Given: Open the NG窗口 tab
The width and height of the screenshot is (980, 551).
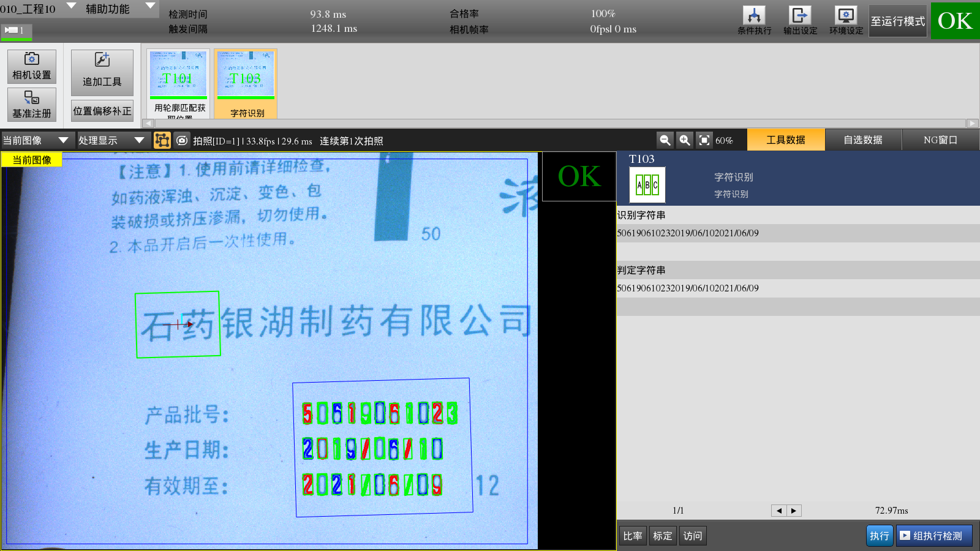Looking at the screenshot, I should tap(940, 140).
